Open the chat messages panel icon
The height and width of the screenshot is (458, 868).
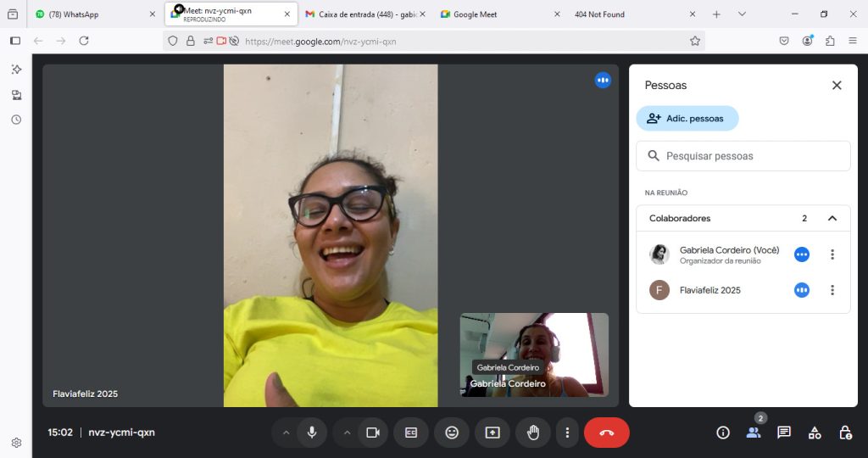point(784,433)
